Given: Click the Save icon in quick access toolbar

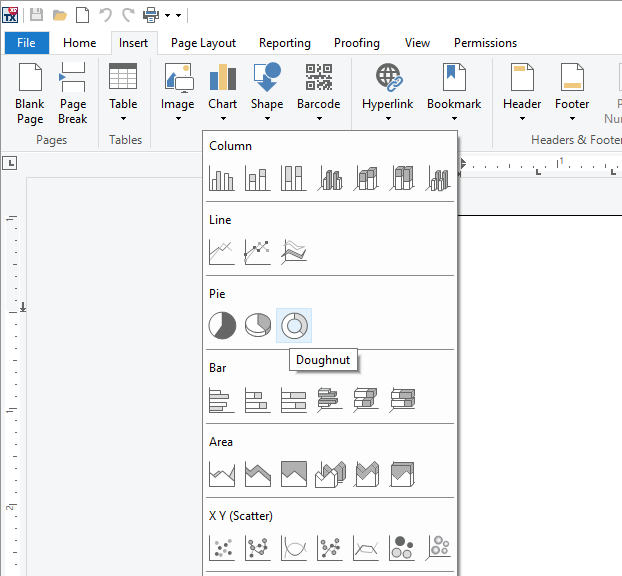Looking at the screenshot, I should (37, 15).
